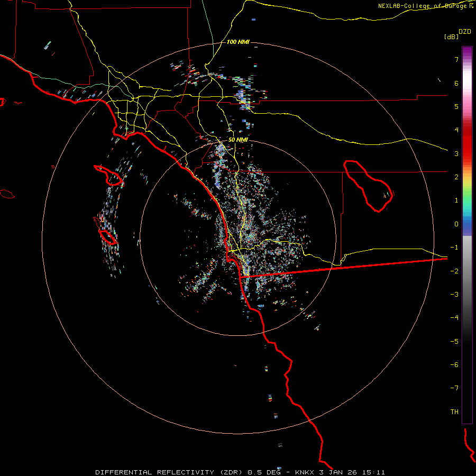Screen dimensions: 476x476
Task: Click the DZD product label
Action: (x=465, y=32)
